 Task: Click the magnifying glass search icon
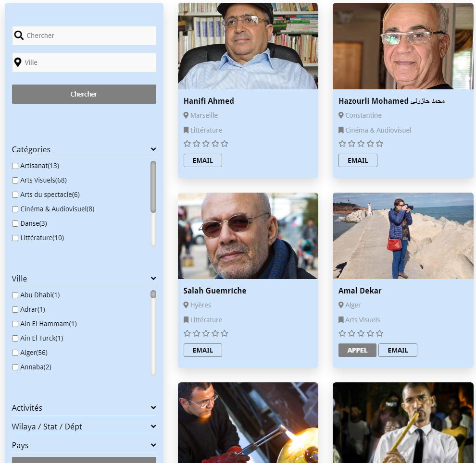[x=19, y=36]
